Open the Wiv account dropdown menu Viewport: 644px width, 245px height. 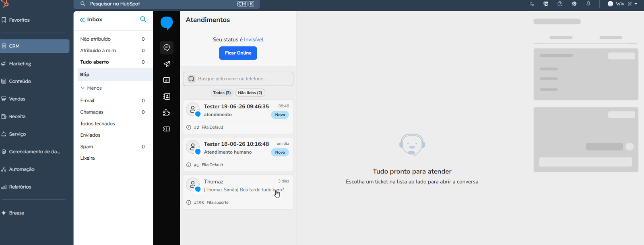[622, 4]
